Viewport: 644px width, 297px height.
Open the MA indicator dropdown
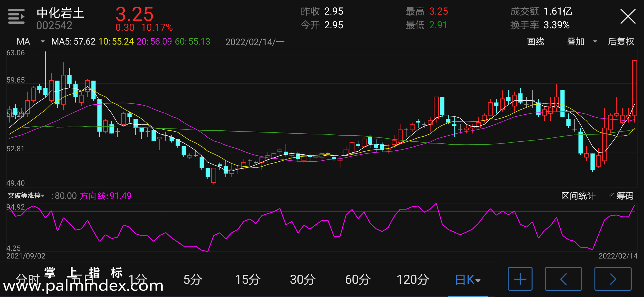(x=30, y=42)
